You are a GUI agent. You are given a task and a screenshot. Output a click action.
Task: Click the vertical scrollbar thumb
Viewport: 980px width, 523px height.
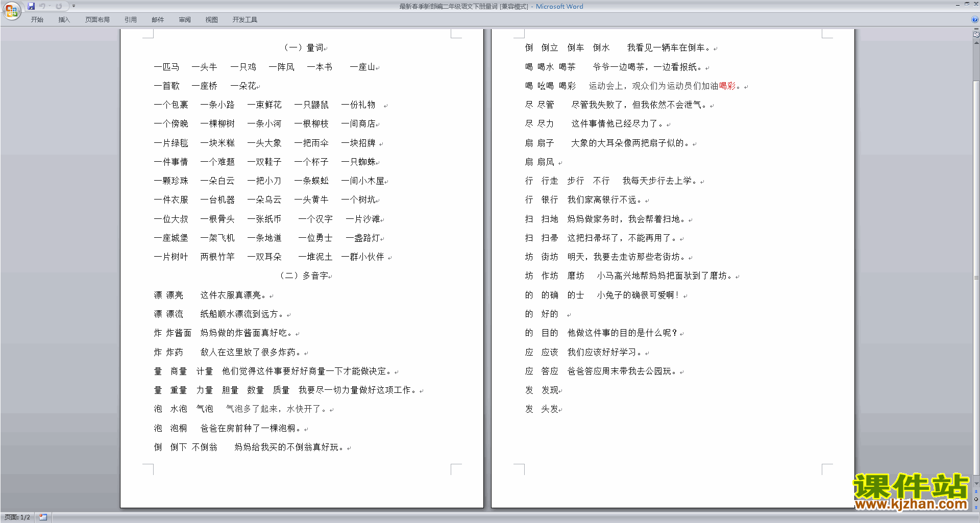(976, 278)
